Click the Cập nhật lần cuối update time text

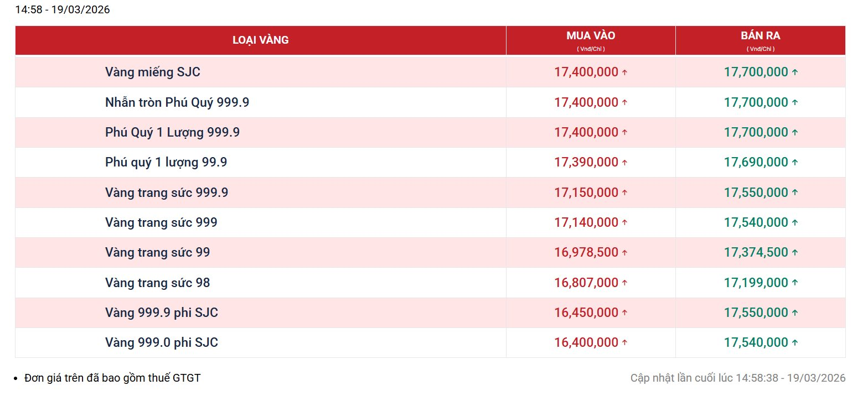[738, 378]
